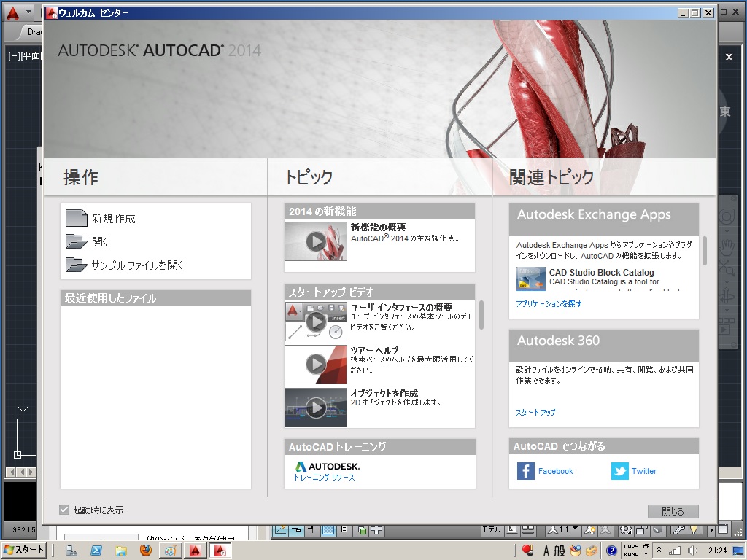Toggle annotation visibility icon
Viewport: 747px width, 560px height.
click(589, 529)
